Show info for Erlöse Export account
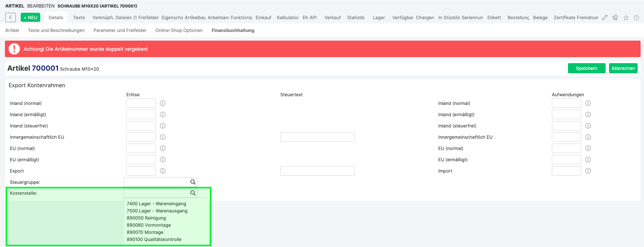The image size is (644, 247). click(x=163, y=171)
